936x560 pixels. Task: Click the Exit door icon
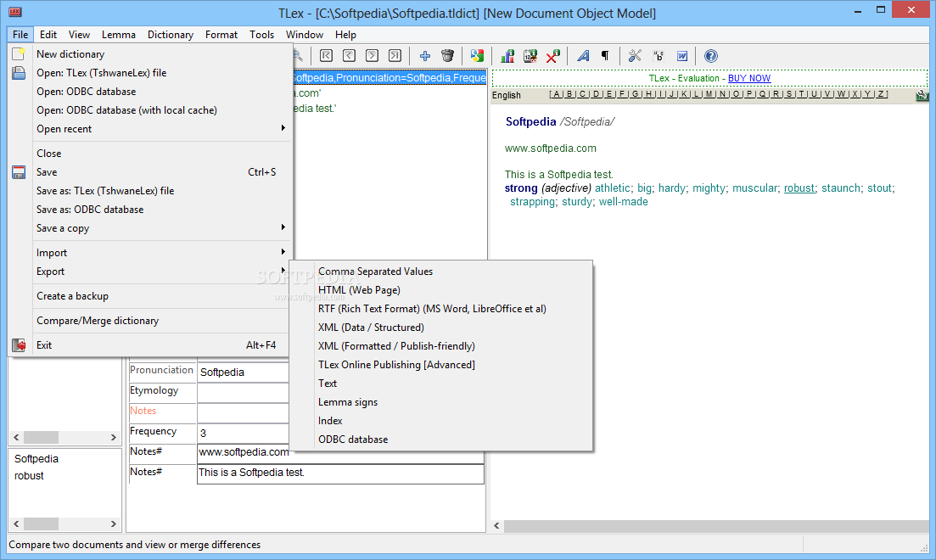[19, 345]
